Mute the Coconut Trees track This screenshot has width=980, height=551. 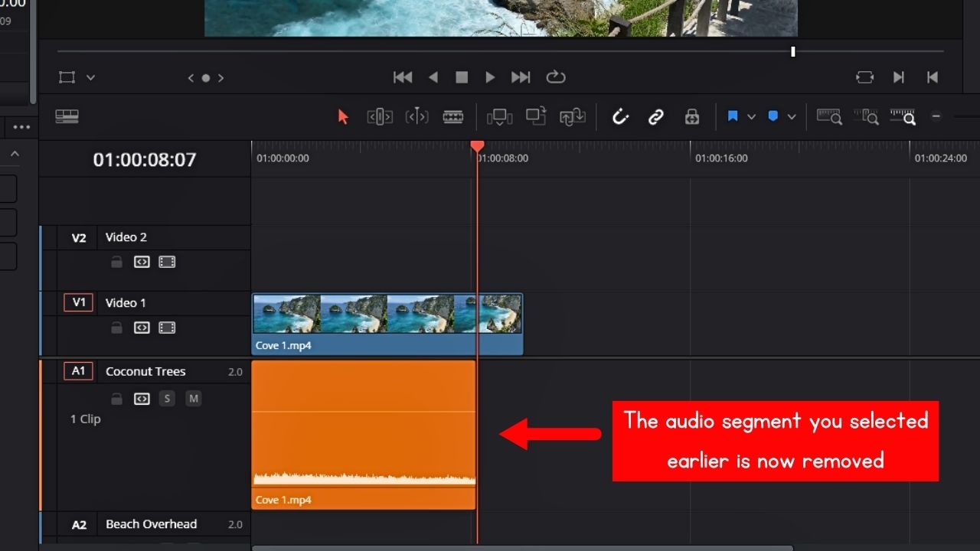[x=194, y=398]
